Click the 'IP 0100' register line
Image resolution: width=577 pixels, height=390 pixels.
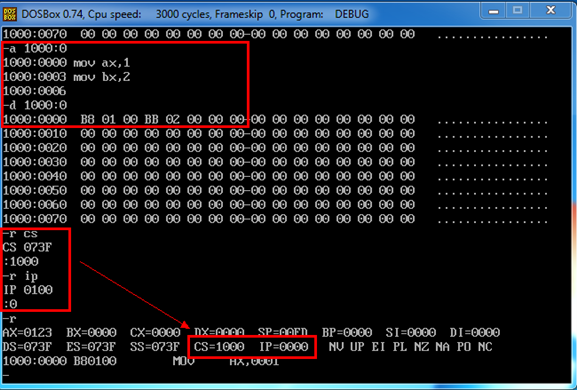point(28,290)
